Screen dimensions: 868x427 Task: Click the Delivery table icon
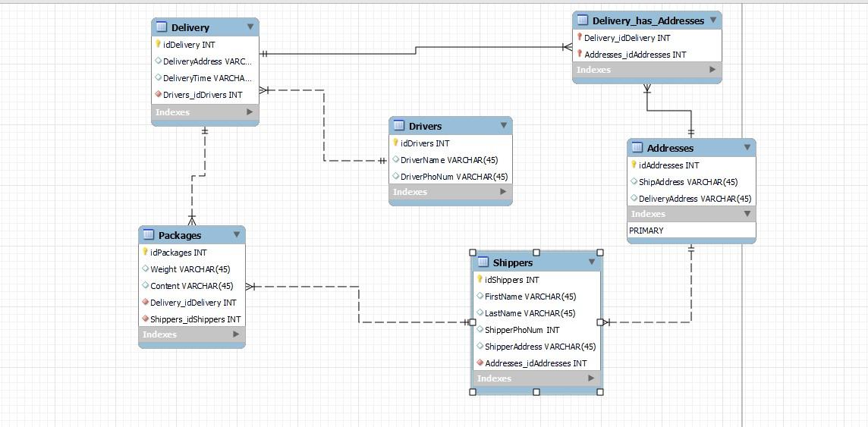point(162,27)
